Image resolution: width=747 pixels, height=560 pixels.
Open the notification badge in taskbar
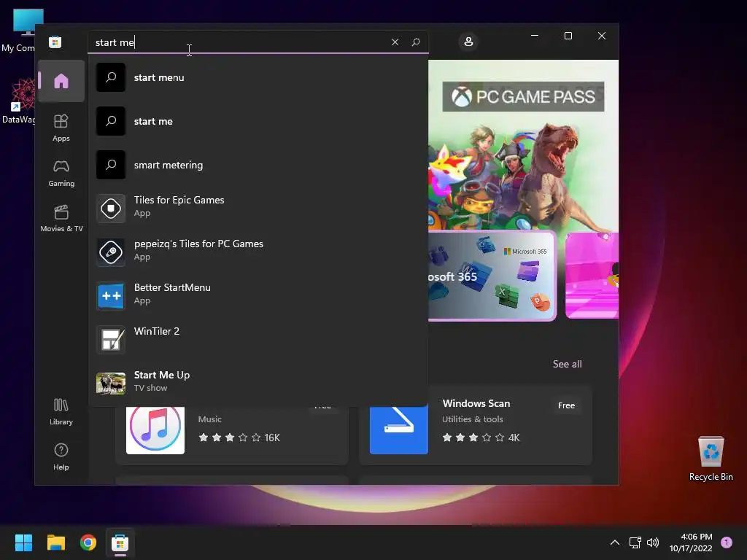coord(727,542)
